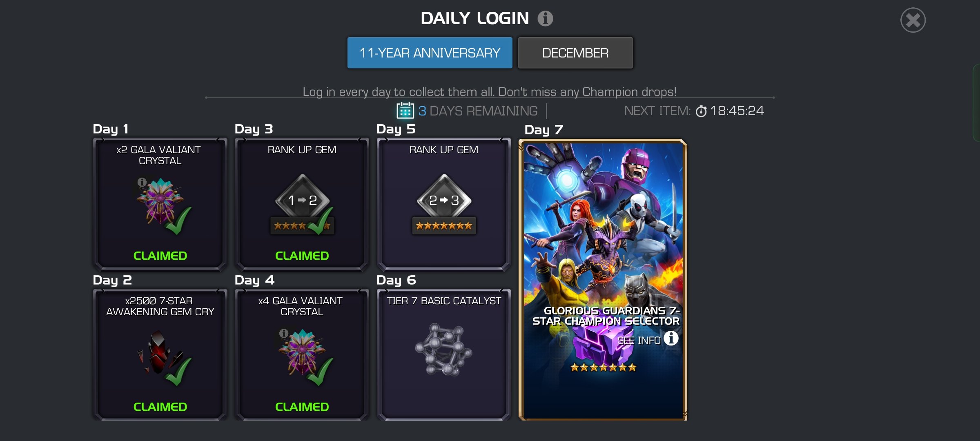Open the Day 7 Glorious Guardians card
This screenshot has height=441, width=980.
coord(603,280)
